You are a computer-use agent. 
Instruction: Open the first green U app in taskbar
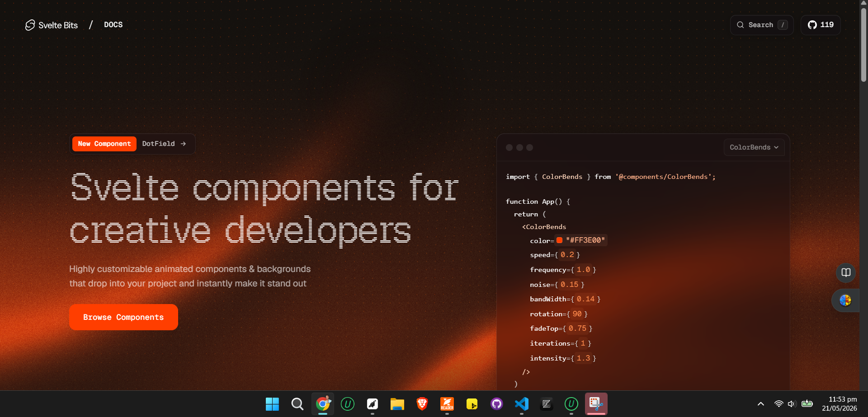coord(348,404)
